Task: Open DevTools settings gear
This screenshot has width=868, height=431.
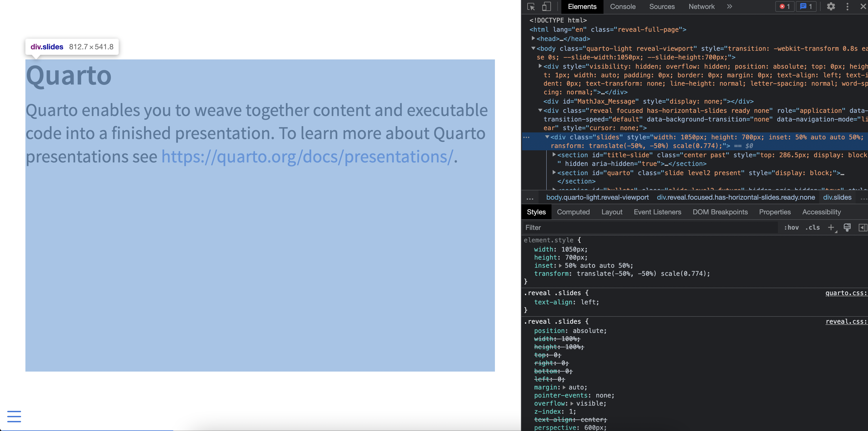Action: tap(831, 6)
